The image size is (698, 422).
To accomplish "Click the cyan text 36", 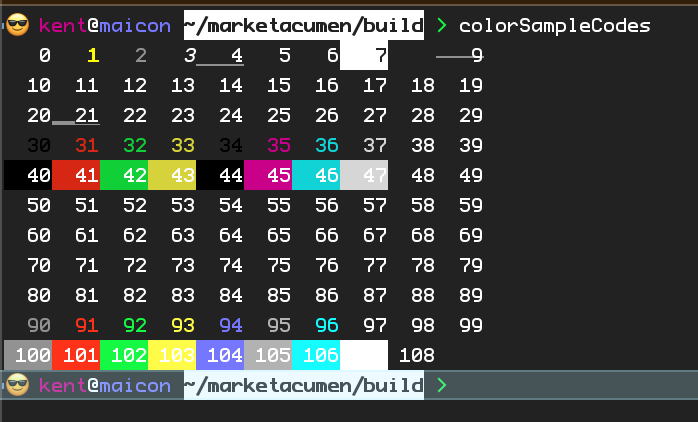I will [327, 146].
